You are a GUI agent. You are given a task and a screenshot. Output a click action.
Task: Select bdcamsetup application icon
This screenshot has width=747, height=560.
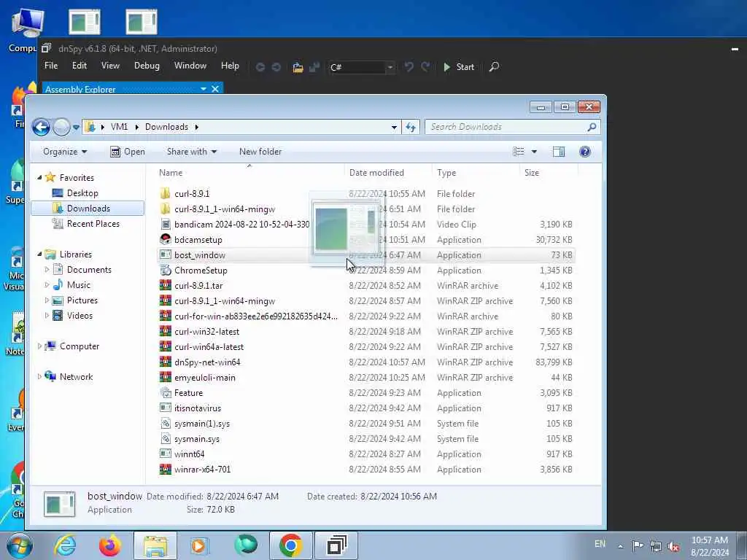166,239
